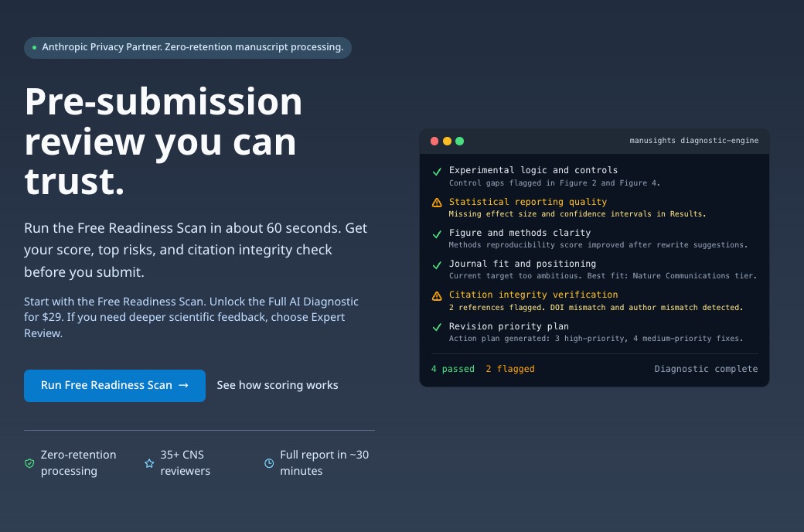Screen dimensions: 804x532
Task: Click the yellow dot in the diagnostic window
Action: coord(447,141)
